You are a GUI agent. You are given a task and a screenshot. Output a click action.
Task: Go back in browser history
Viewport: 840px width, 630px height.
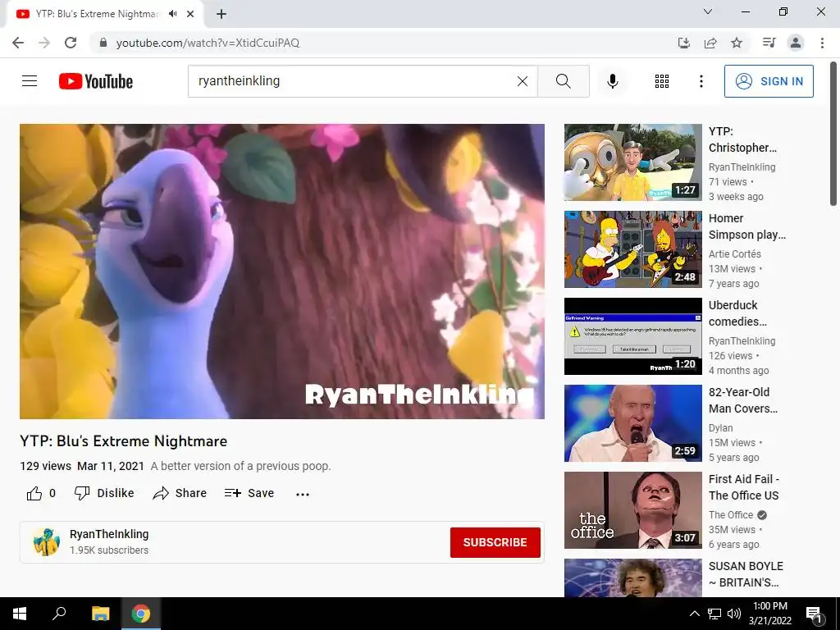[x=18, y=43]
